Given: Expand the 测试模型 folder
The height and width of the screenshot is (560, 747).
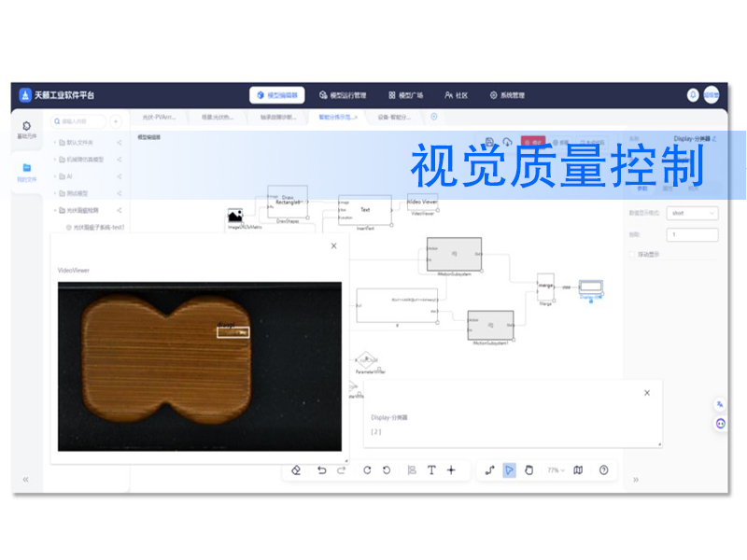Looking at the screenshot, I should pos(55,193).
